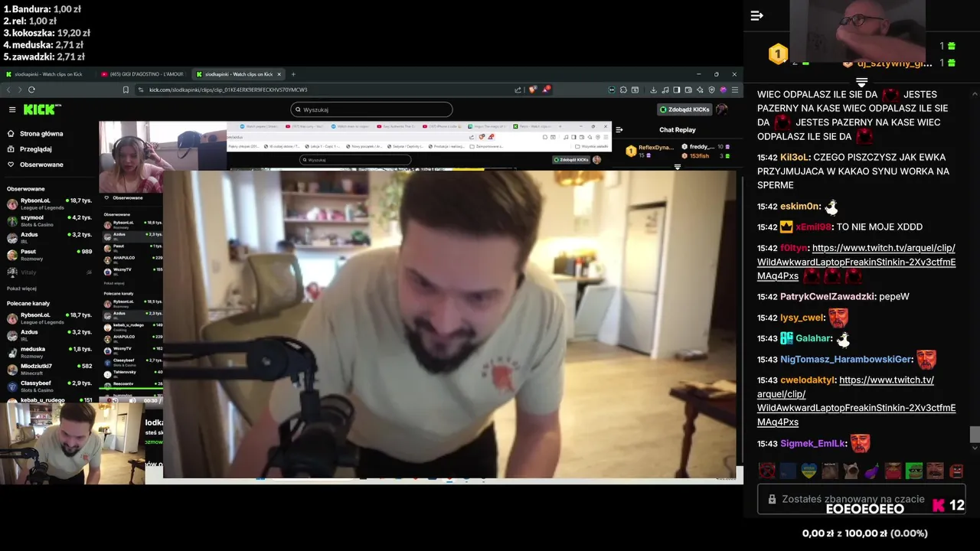This screenshot has height=551, width=980.
Task: Open Azdus channel under Obserwowane
Action: (x=49, y=238)
